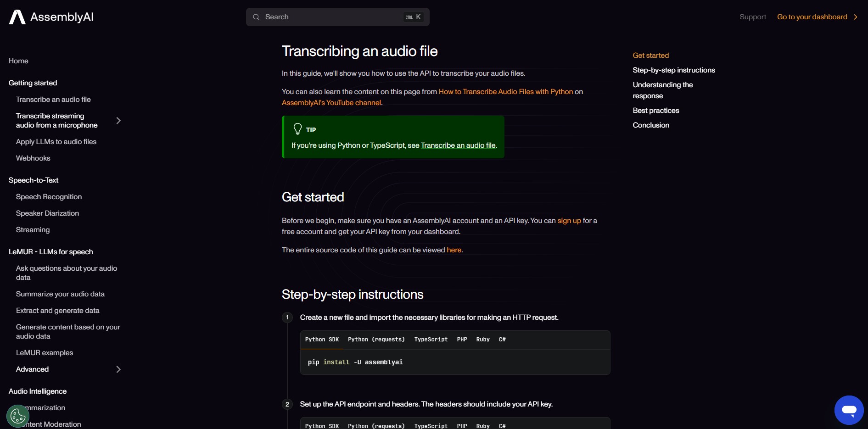Switch to Python (requests) tab in step 1

click(376, 340)
